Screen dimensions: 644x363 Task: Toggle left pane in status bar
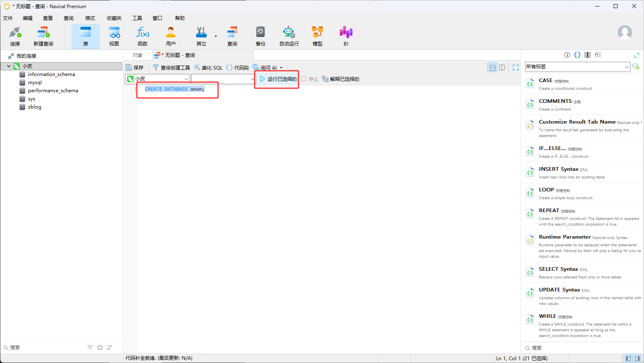pos(628,358)
